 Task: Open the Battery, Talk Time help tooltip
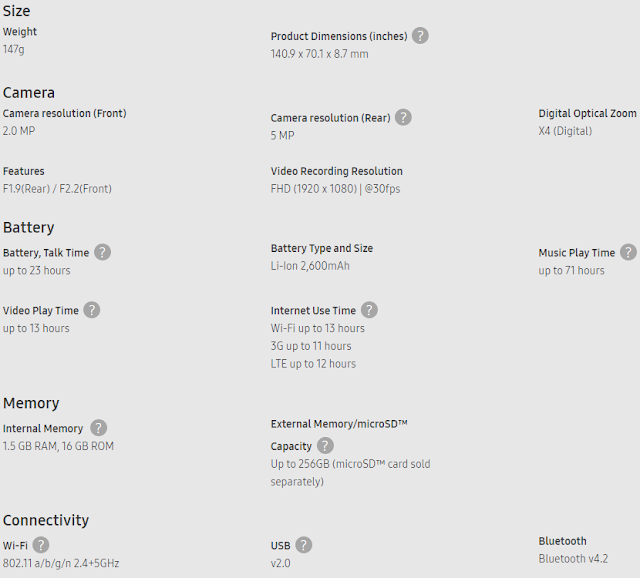coord(102,253)
